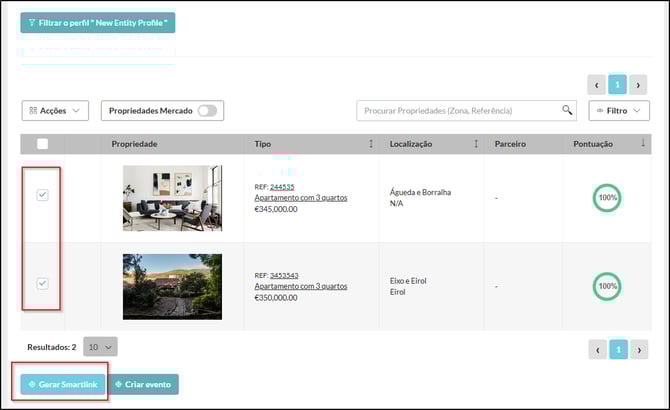Open property reference link 244535
The height and width of the screenshot is (410, 670).
point(284,186)
